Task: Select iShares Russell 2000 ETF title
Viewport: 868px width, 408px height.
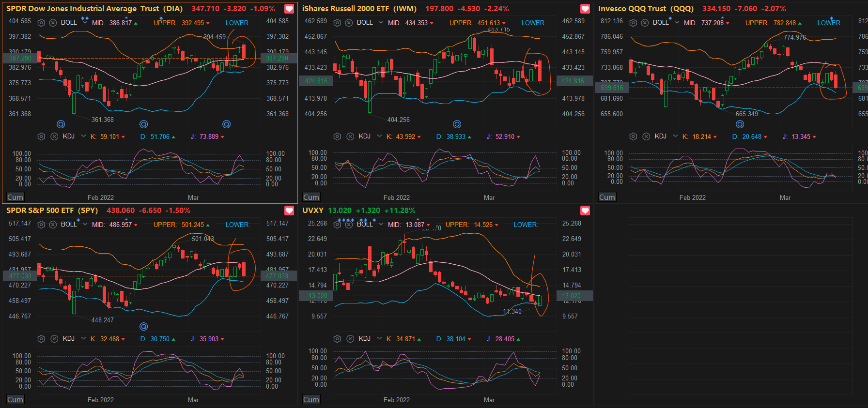Action: click(x=359, y=9)
